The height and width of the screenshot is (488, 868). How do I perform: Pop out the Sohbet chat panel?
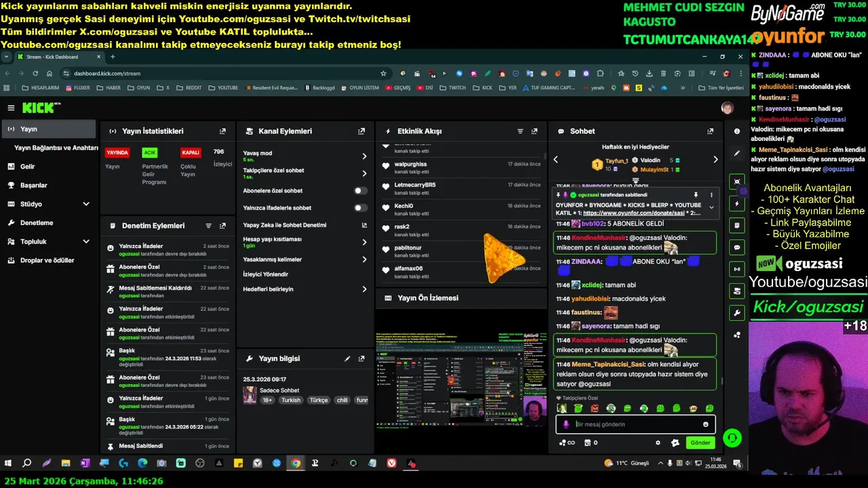710,131
